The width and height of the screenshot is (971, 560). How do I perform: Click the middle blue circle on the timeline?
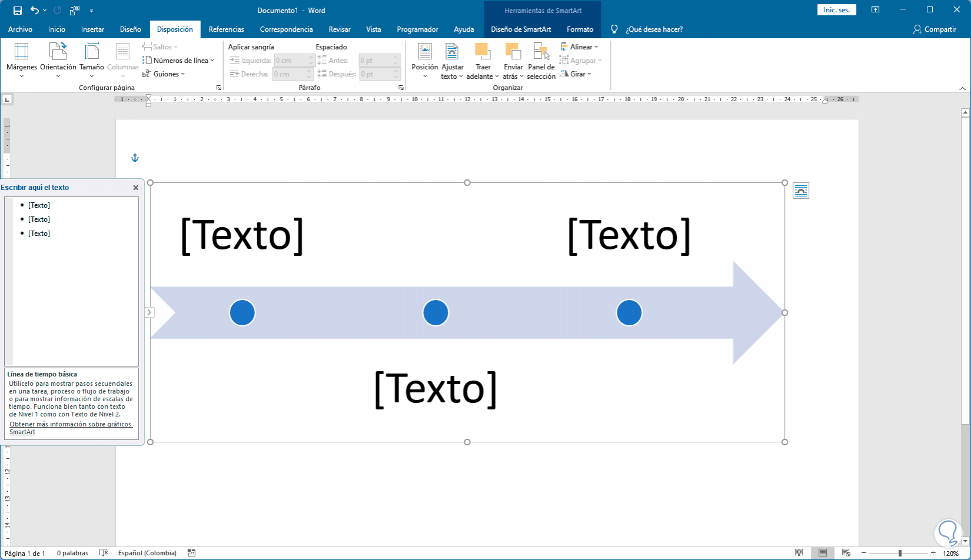coord(435,312)
